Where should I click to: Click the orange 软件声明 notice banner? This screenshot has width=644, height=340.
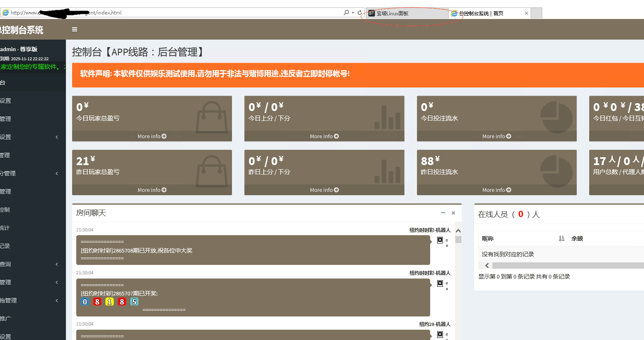click(358, 75)
